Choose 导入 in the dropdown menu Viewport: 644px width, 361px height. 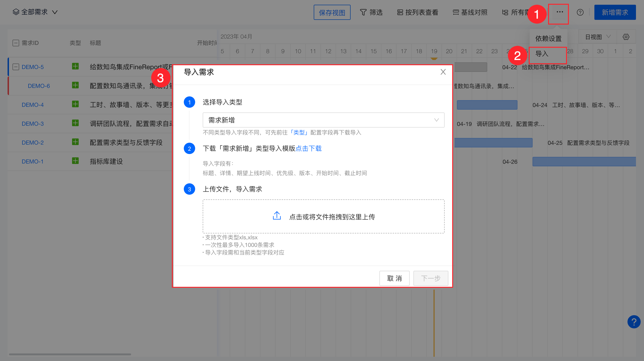click(x=542, y=54)
